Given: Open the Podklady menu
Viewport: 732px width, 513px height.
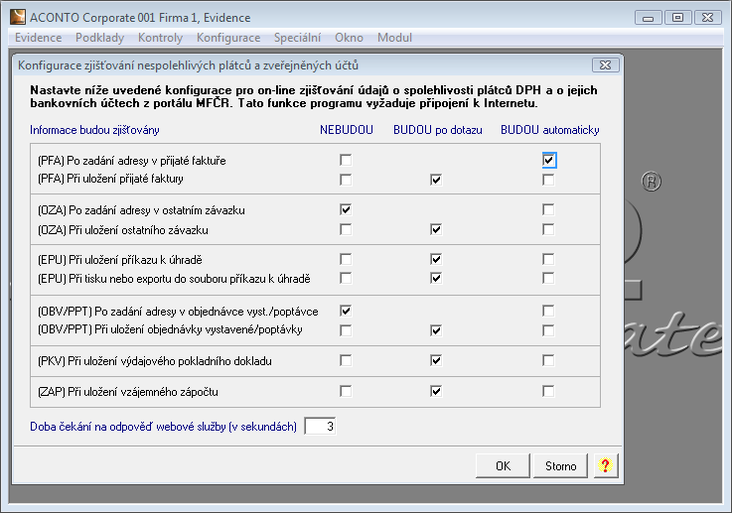Looking at the screenshot, I should pos(100,38).
